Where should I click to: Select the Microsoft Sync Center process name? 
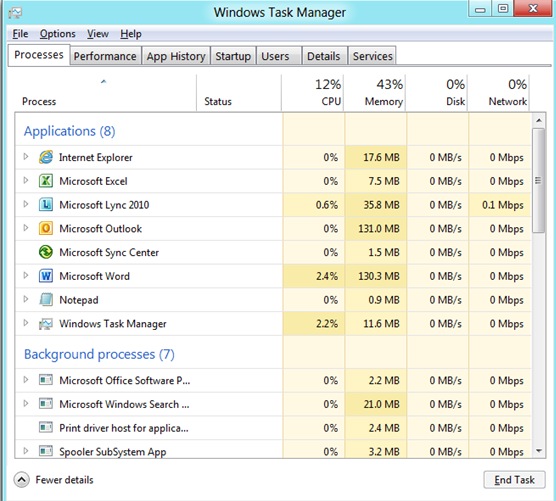(x=109, y=252)
